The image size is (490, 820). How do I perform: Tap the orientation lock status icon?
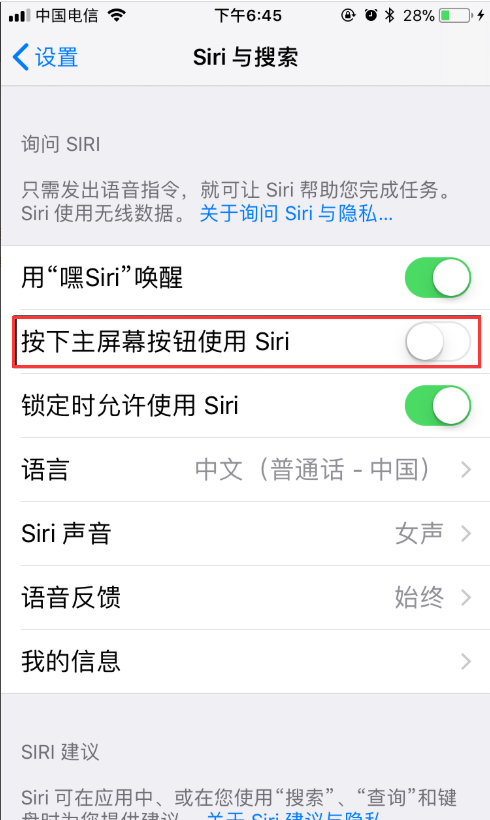(348, 15)
